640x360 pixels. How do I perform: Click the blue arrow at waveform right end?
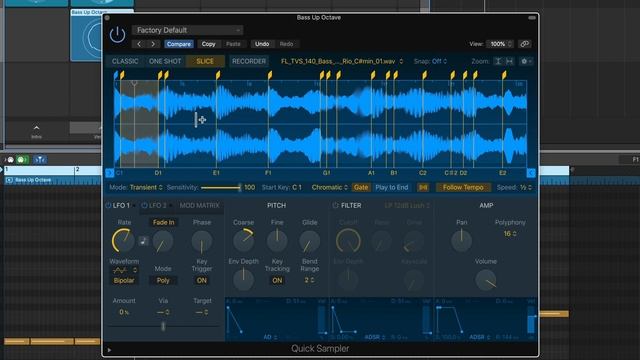point(531,173)
